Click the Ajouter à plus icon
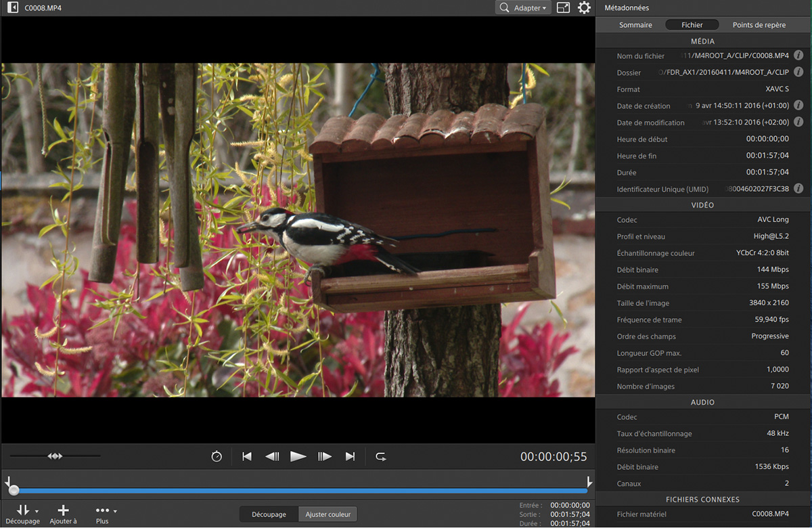 [x=64, y=510]
